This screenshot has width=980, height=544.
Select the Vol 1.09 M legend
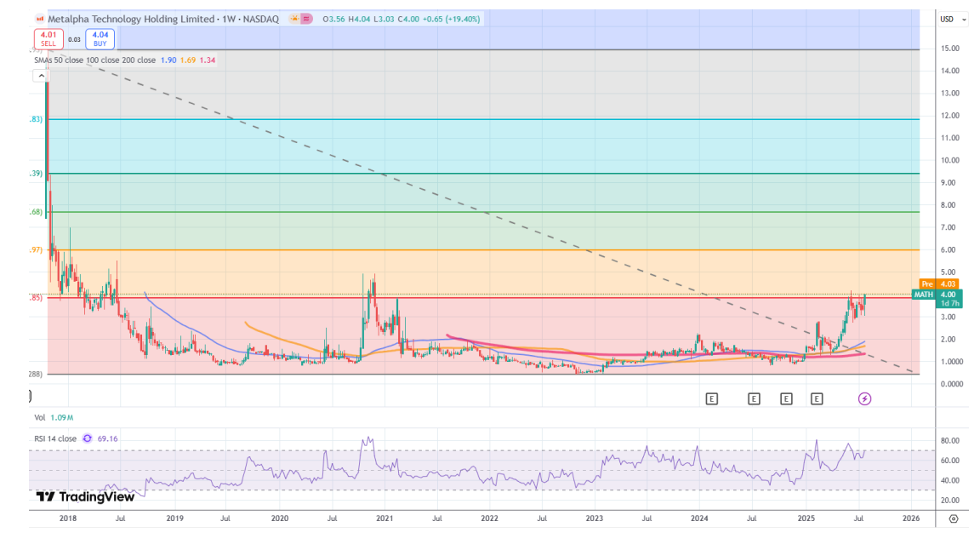54,417
